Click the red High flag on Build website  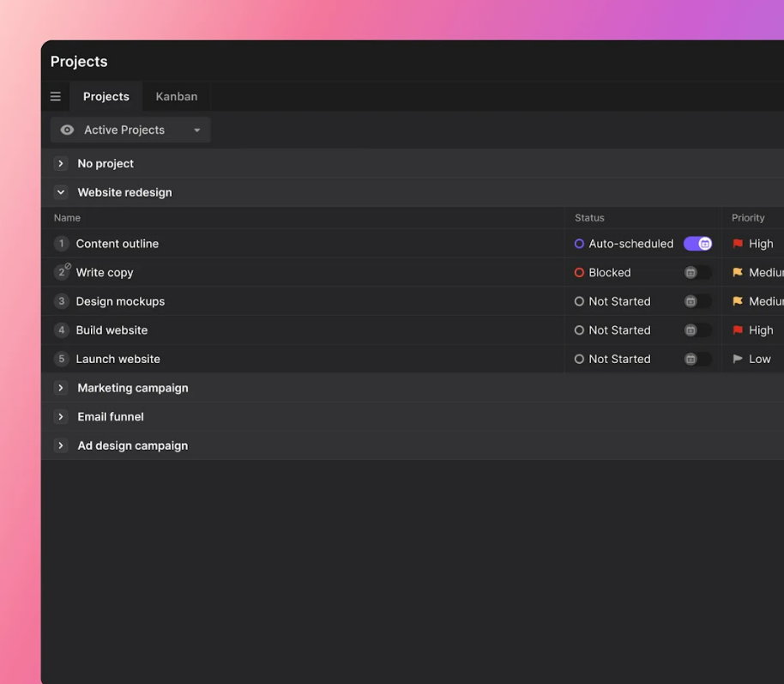(x=738, y=330)
